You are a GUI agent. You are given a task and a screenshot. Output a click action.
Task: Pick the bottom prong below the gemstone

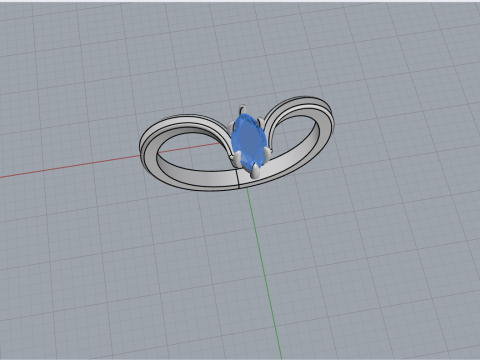[256, 171]
